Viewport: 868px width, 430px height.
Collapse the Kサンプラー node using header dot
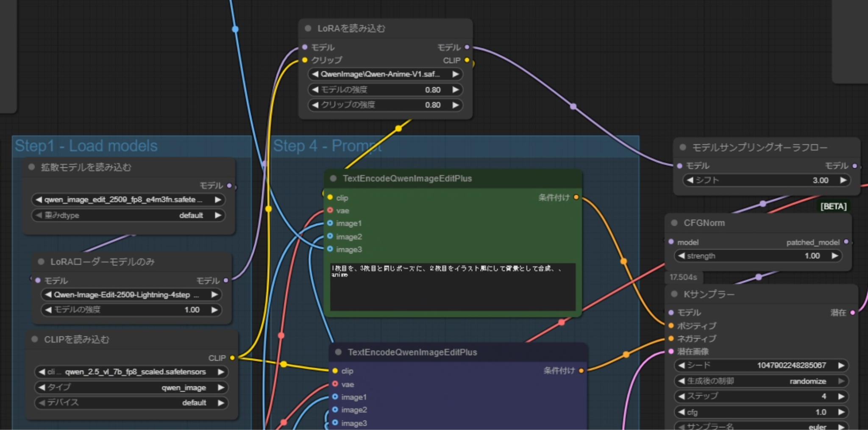674,294
